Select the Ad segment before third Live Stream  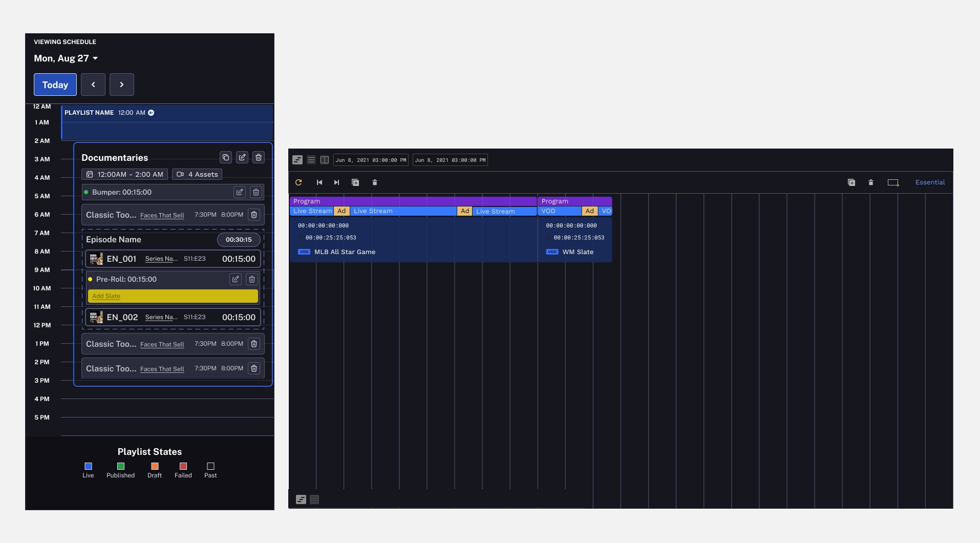[465, 211]
